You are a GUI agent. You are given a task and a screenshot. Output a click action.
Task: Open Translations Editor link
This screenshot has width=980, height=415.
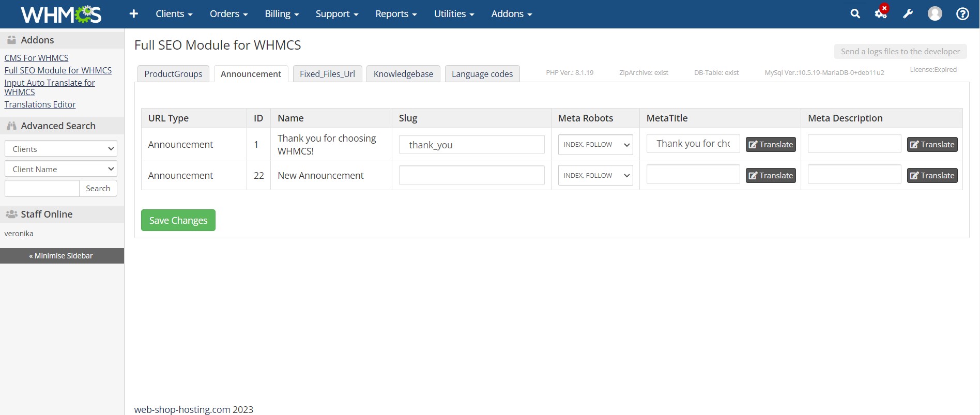40,104
